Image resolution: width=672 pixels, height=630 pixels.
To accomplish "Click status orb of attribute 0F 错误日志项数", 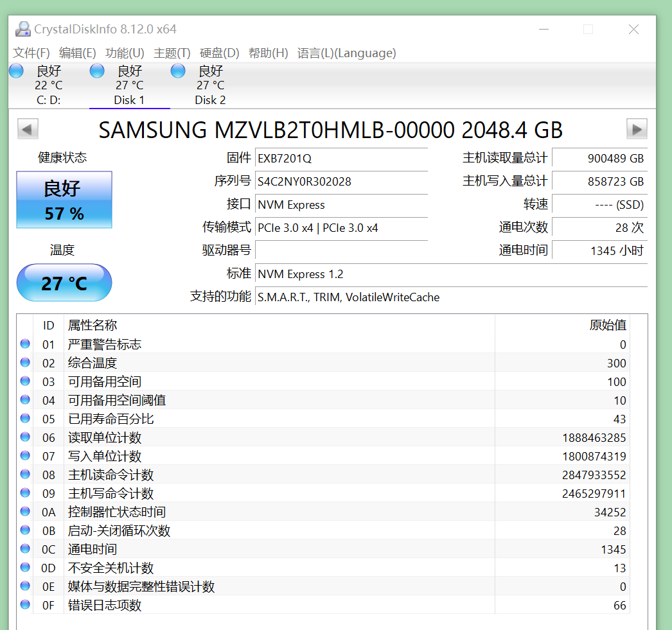I will pos(25,605).
